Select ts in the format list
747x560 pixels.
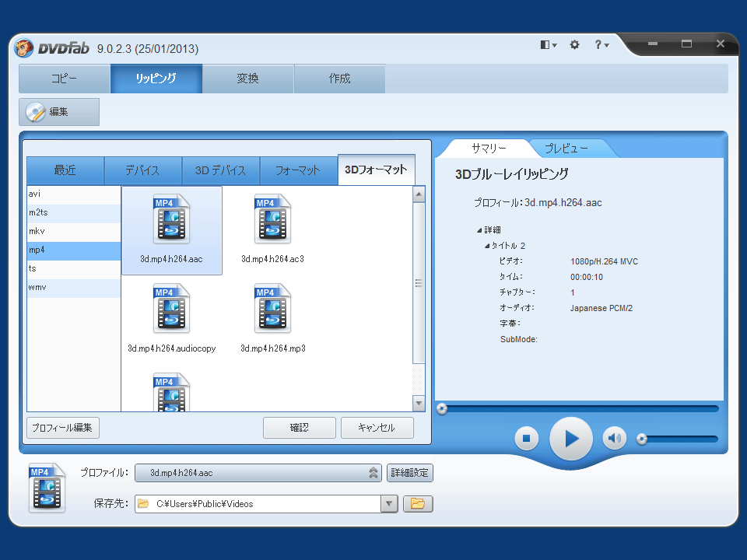[x=74, y=268]
